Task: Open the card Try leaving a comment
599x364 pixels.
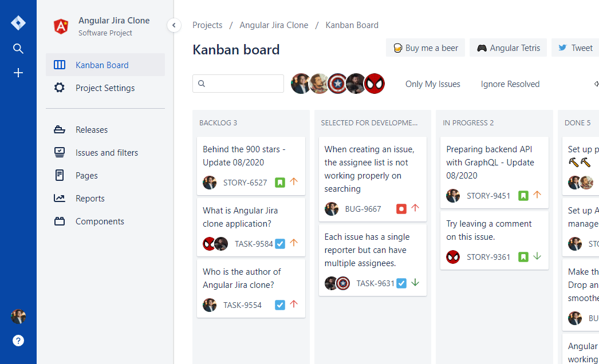Action: [x=494, y=240]
